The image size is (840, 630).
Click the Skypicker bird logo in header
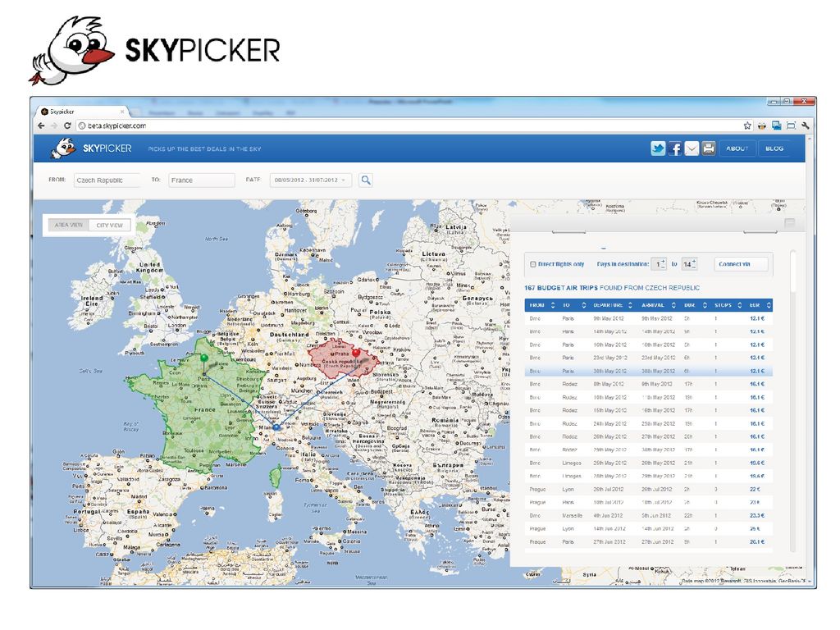point(63,148)
